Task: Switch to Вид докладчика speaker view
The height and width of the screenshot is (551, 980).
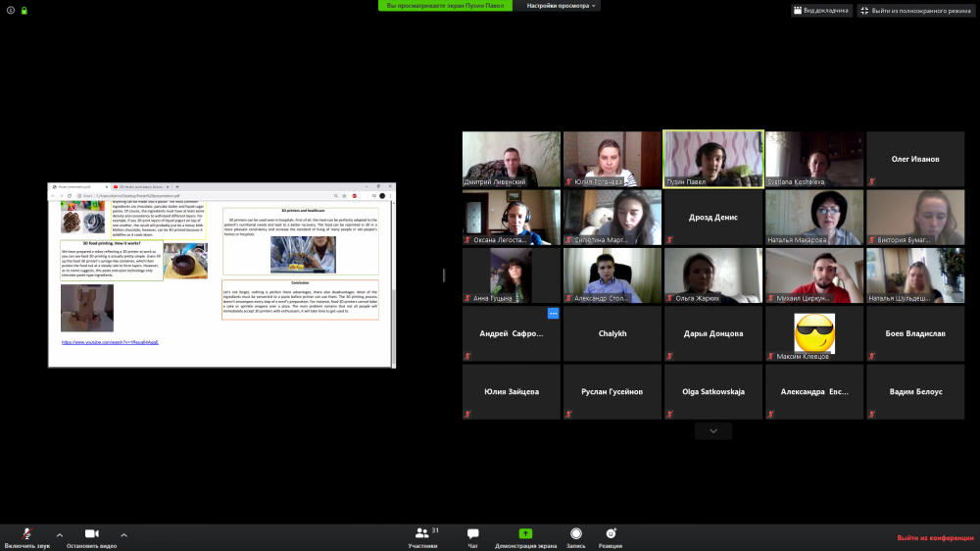Action: (x=819, y=10)
